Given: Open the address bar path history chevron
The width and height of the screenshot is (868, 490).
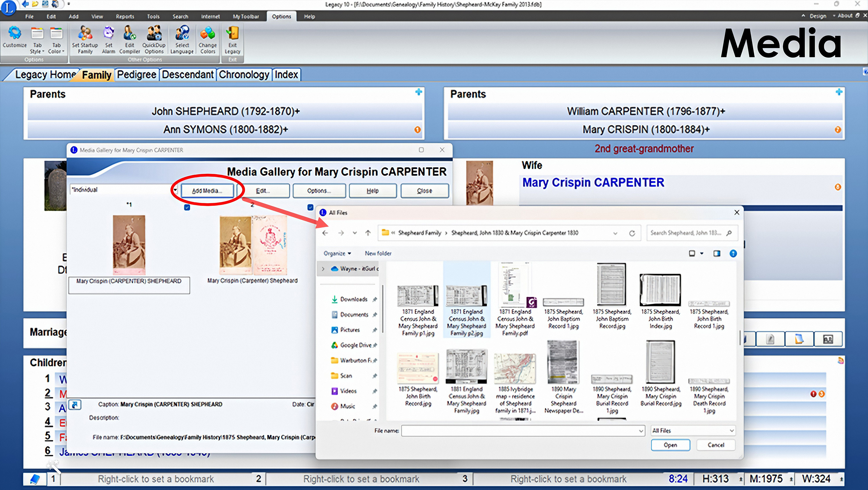Looking at the screenshot, I should (x=616, y=233).
